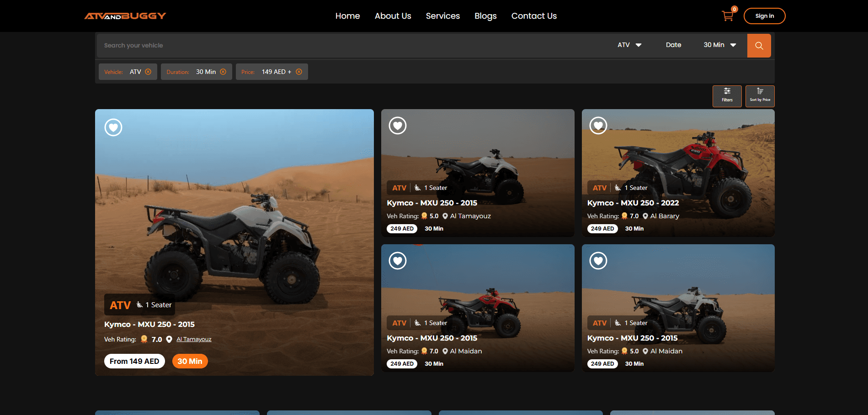
Task: Open the Services menu item
Action: (x=442, y=16)
